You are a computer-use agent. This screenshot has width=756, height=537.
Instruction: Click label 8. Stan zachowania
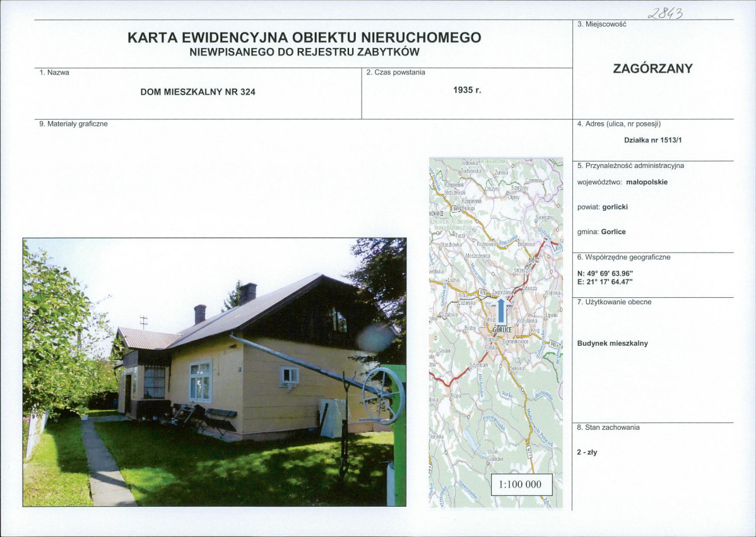(608, 428)
